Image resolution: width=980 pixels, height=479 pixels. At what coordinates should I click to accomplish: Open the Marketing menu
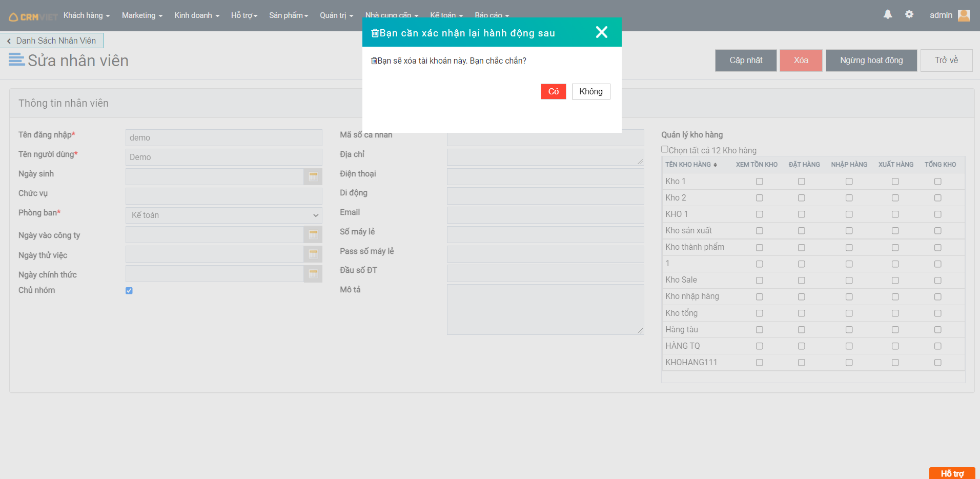coord(142,15)
